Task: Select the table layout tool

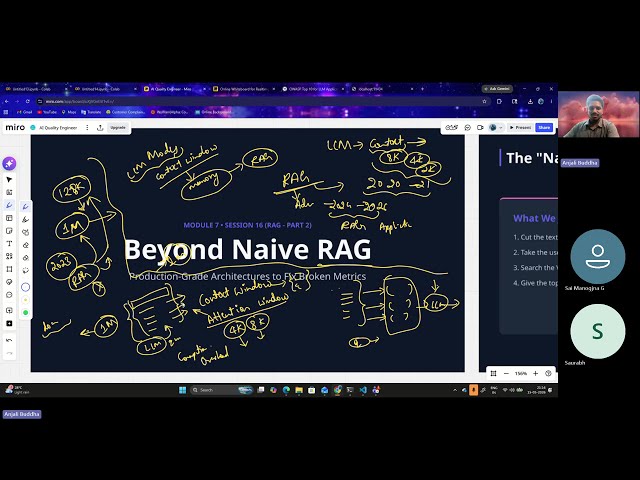Action: (9, 218)
